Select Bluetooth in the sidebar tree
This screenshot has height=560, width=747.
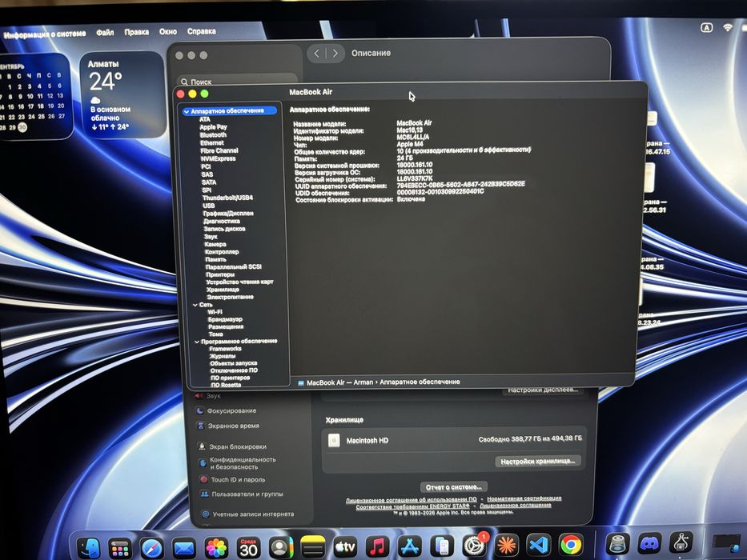(213, 135)
